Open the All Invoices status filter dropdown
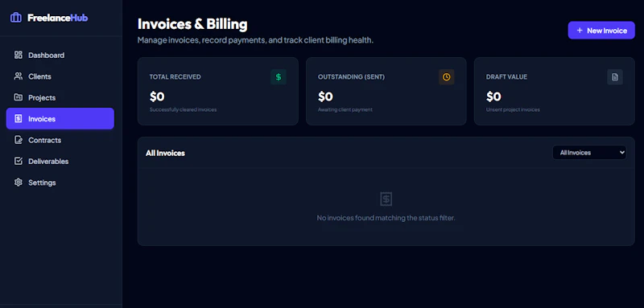644x308 pixels. tap(589, 153)
